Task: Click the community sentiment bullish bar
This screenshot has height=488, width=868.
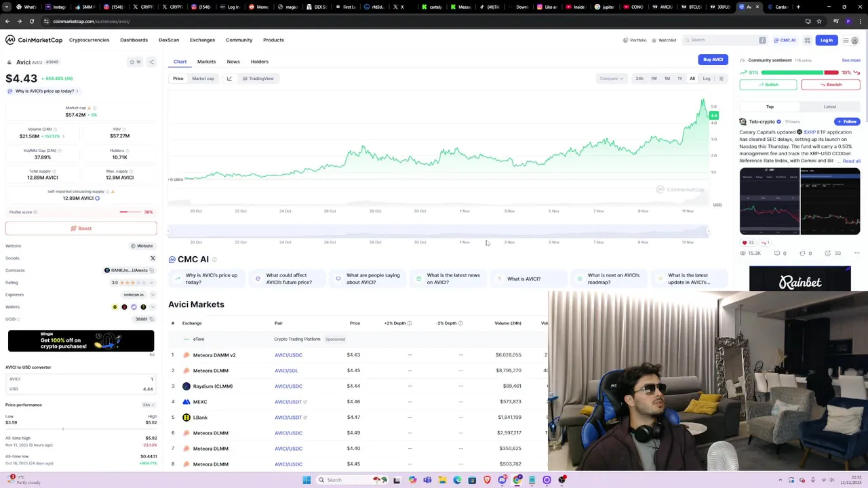Action: click(791, 73)
